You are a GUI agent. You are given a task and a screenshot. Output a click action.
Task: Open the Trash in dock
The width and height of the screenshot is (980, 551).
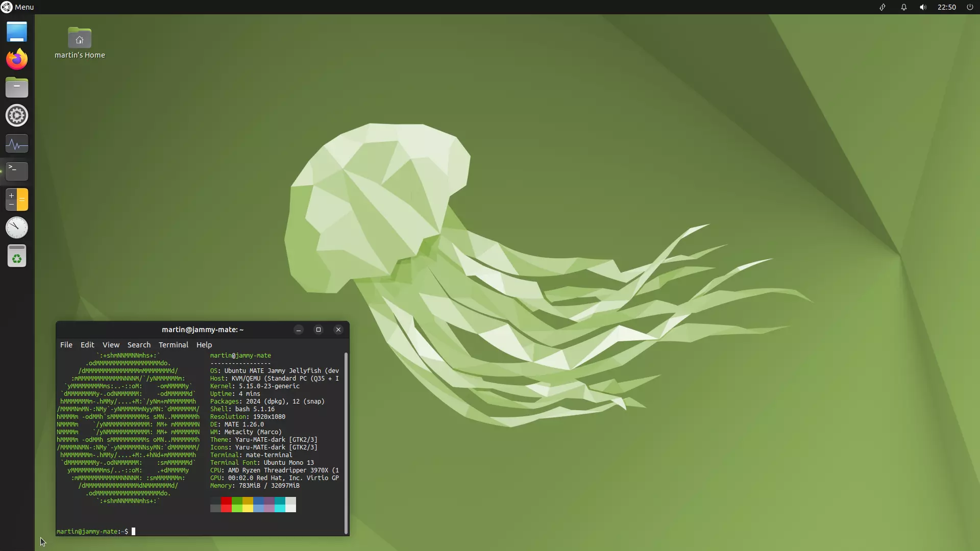click(17, 256)
